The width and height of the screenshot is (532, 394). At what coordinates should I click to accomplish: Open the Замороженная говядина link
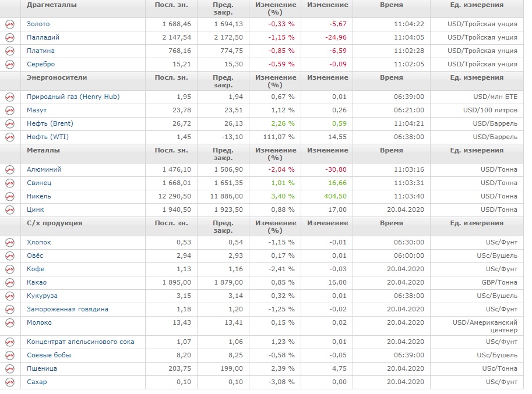[68, 309]
